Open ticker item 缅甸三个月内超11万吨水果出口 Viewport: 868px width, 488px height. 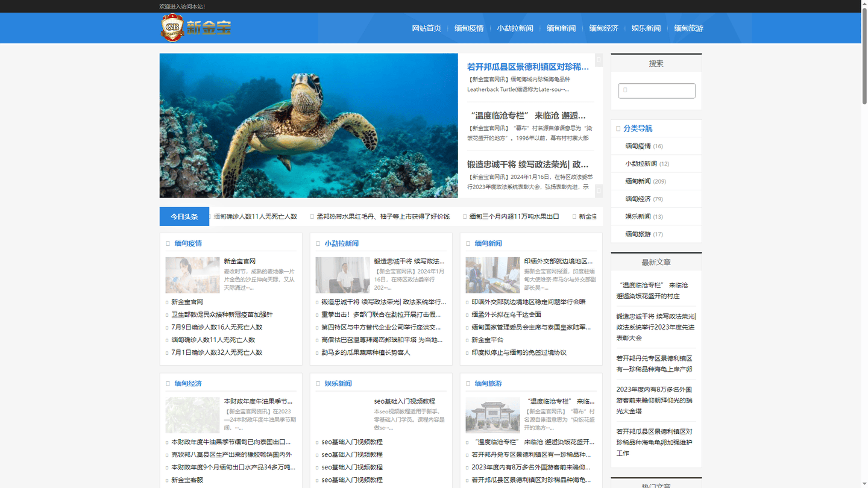[x=514, y=216]
